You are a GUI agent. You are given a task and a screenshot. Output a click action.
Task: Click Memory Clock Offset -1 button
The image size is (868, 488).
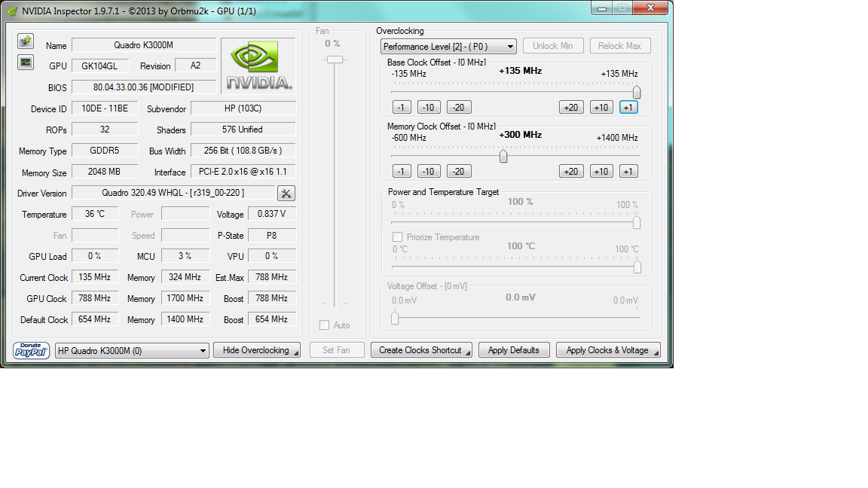[402, 172]
